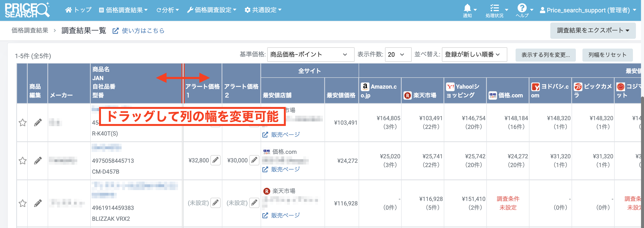Edit alert price 2 ¥30,000
The width and height of the screenshot is (644, 228).
coord(254,160)
